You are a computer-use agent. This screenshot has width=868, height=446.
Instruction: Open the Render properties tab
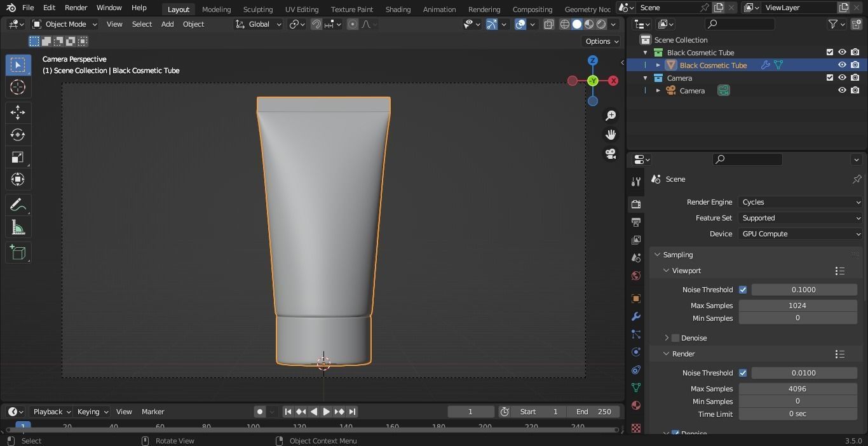[636, 204]
